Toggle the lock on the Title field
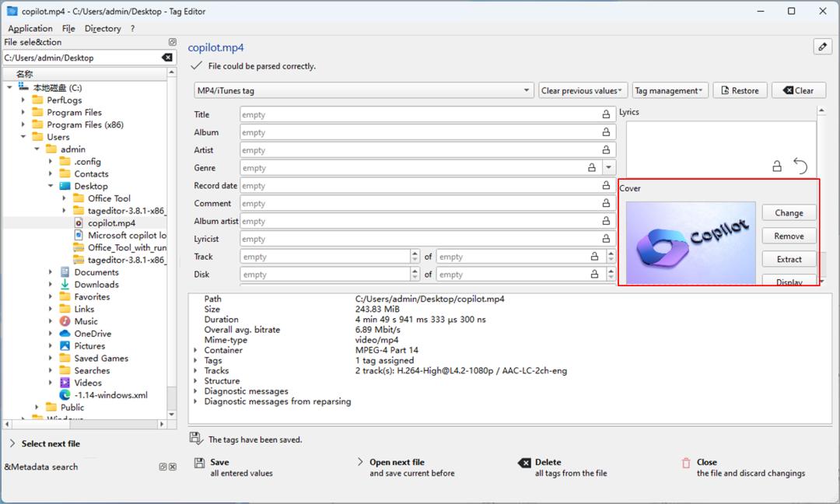This screenshot has height=504, width=840. [606, 114]
